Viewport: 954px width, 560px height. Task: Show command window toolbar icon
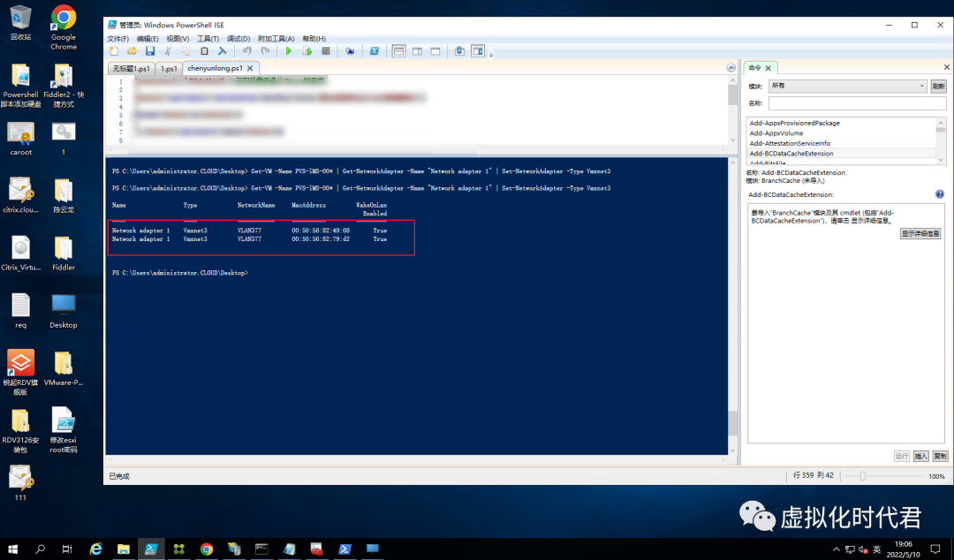point(459,52)
